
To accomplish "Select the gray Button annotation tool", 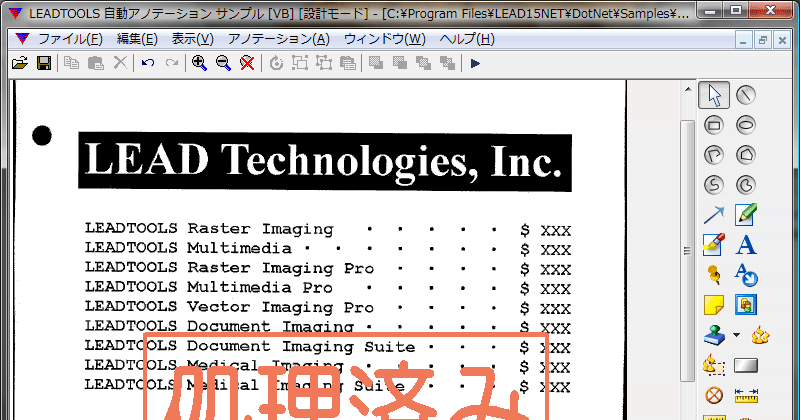I will tap(745, 365).
